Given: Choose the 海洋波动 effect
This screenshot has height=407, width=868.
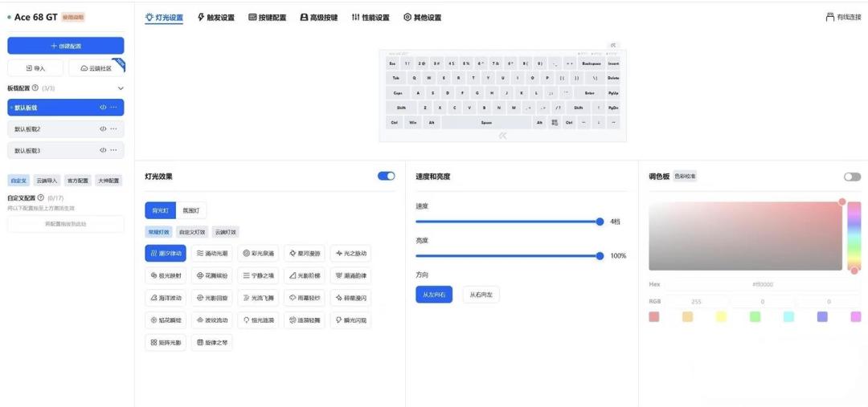Looking at the screenshot, I should (166, 298).
